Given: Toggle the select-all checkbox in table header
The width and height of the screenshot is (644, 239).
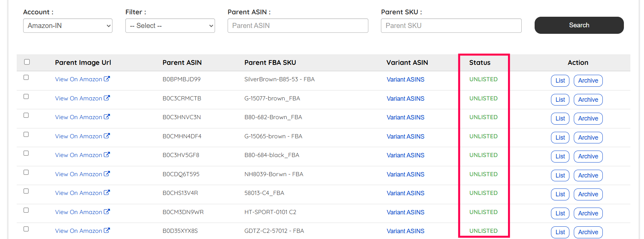Looking at the screenshot, I should point(27,62).
